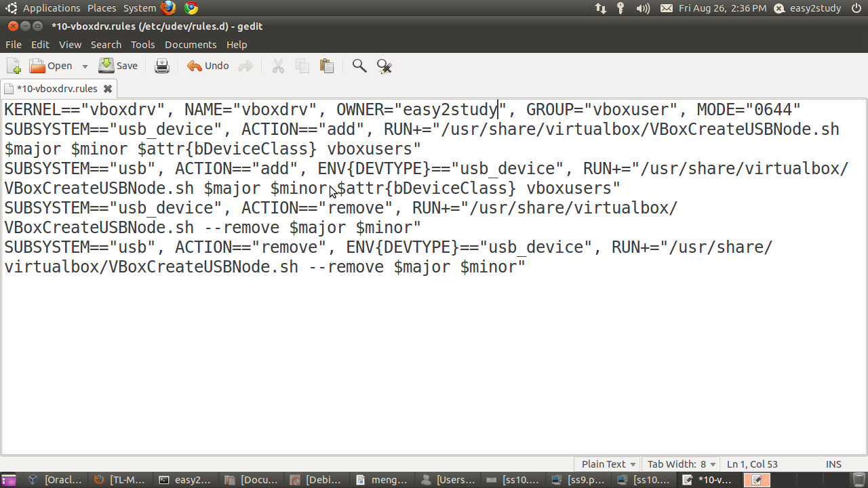Switch to the [TL-M... Firefox window

pyautogui.click(x=121, y=480)
